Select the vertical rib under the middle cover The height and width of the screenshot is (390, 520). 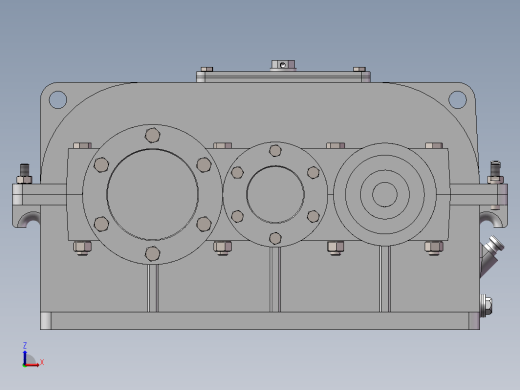coord(275,279)
